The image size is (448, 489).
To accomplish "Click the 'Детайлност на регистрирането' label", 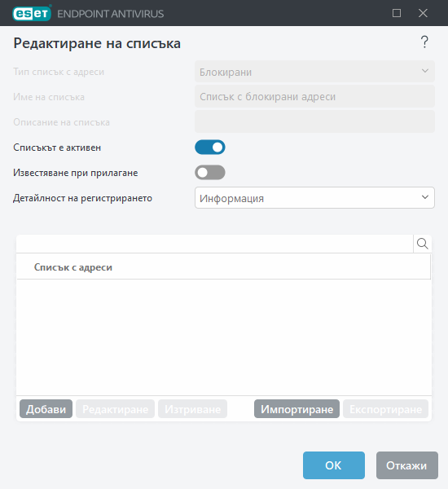I will pyautogui.click(x=82, y=198).
